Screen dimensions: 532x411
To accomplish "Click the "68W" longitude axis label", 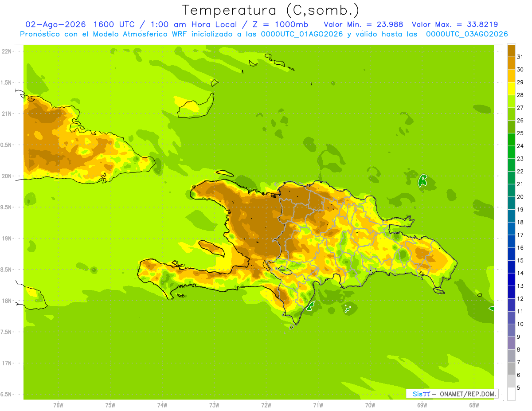I will click(x=474, y=405).
